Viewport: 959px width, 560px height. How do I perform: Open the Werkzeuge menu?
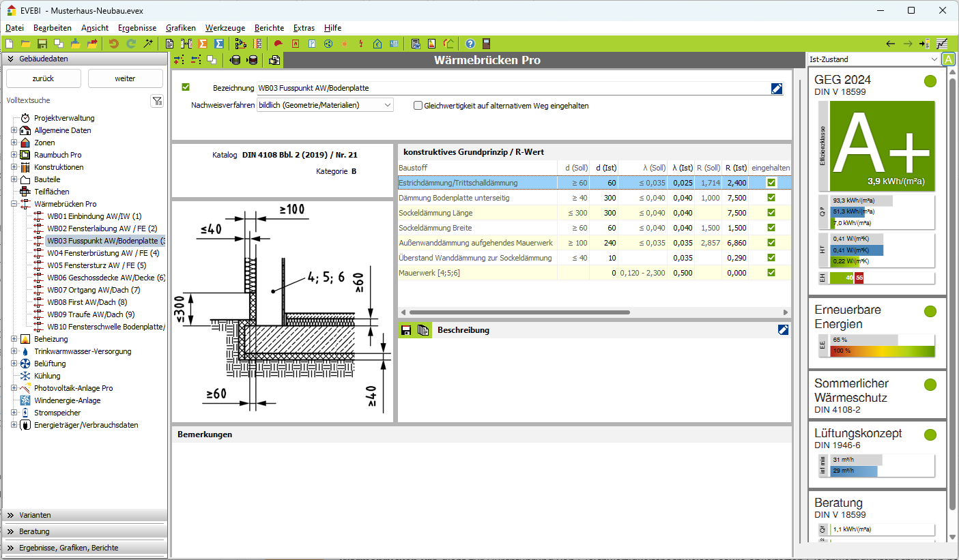pyautogui.click(x=225, y=28)
